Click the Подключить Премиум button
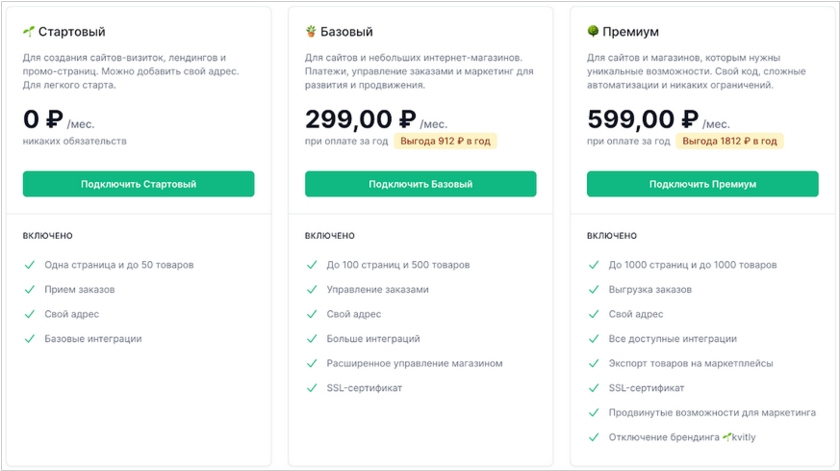The height and width of the screenshot is (471, 840). (702, 184)
